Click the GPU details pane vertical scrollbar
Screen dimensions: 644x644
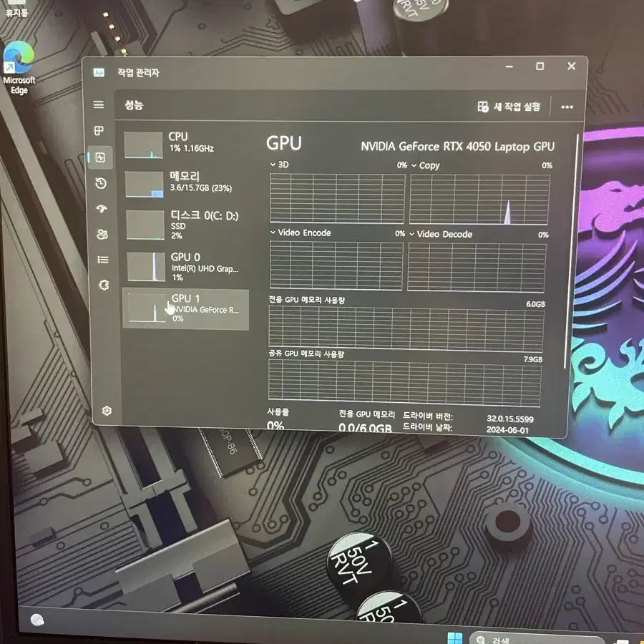571,250
